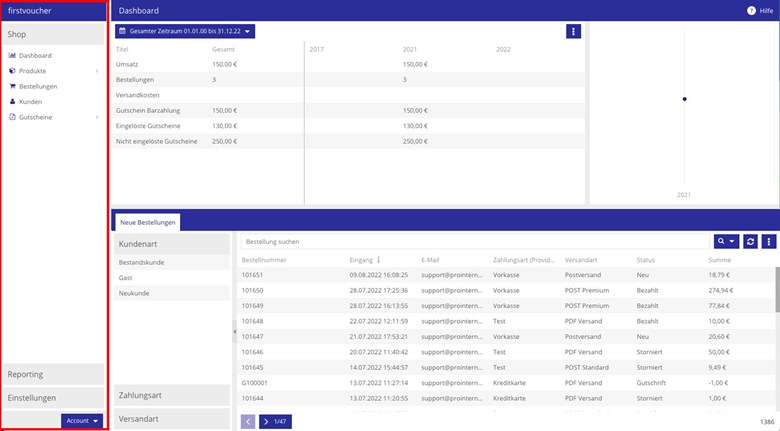Click the Produkte box icon
The image size is (780, 431).
(12, 71)
